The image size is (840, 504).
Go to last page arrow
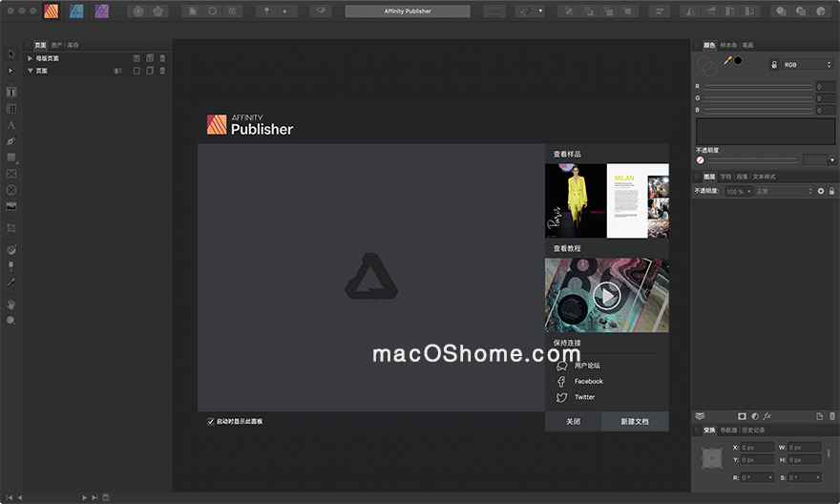click(94, 497)
